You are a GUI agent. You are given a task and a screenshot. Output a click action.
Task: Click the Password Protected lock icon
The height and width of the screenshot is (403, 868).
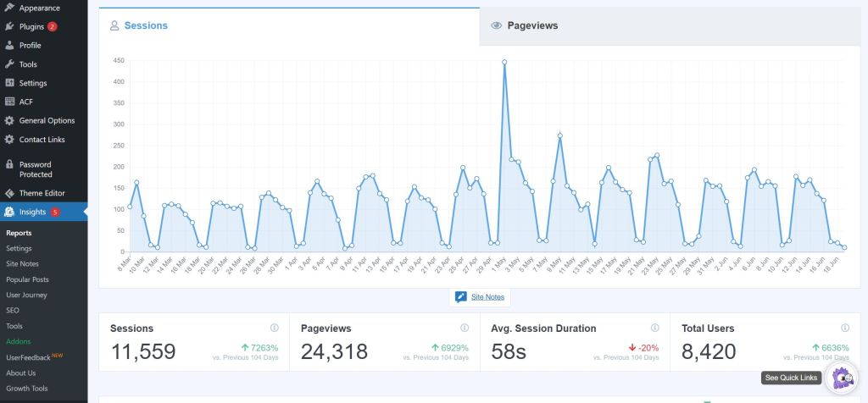coord(9,164)
